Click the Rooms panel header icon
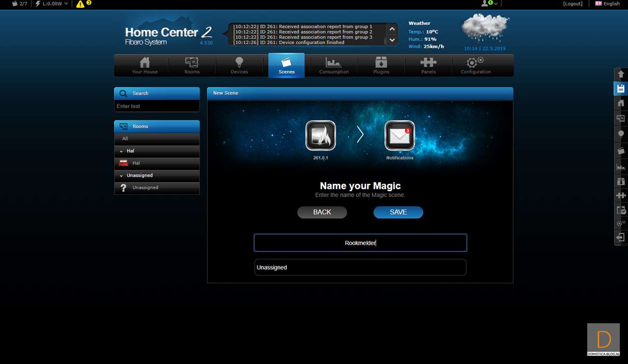Viewport: 628px width, 364px height. click(x=124, y=126)
